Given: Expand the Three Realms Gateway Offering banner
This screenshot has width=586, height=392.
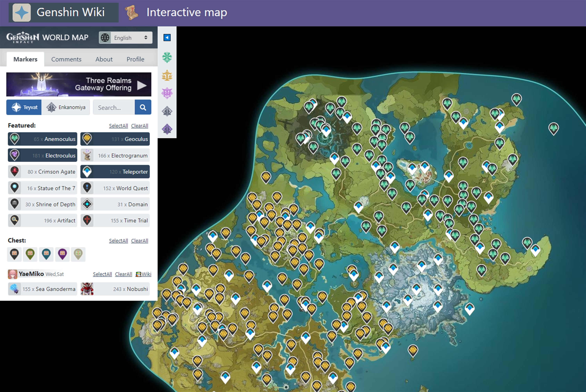Looking at the screenshot, I should (x=79, y=84).
